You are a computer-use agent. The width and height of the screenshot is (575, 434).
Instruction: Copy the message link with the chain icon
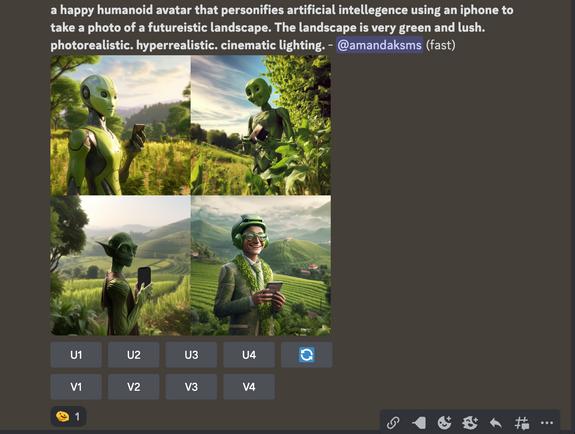[x=393, y=423]
